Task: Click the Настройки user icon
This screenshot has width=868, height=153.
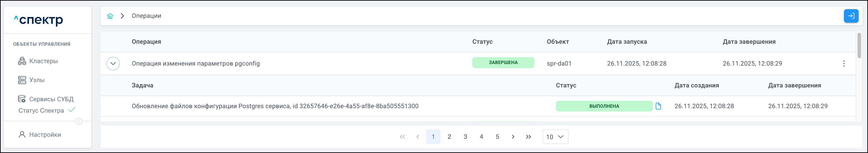Action: coord(22,134)
